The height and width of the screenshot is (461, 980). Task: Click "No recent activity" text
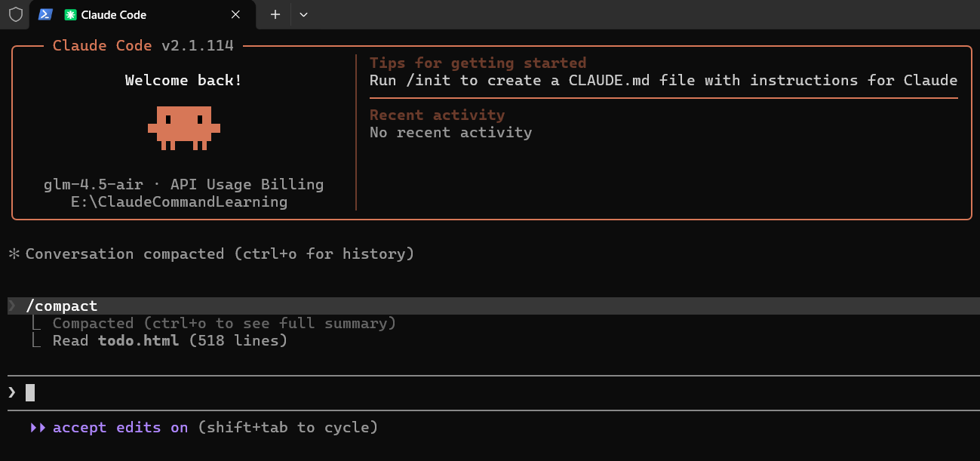coord(450,133)
